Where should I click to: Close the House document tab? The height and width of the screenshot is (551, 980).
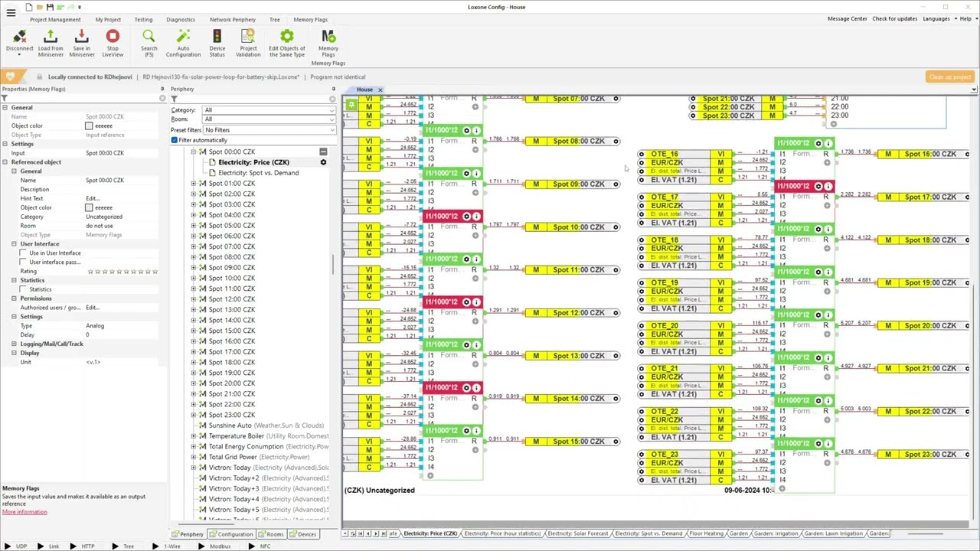click(x=380, y=90)
